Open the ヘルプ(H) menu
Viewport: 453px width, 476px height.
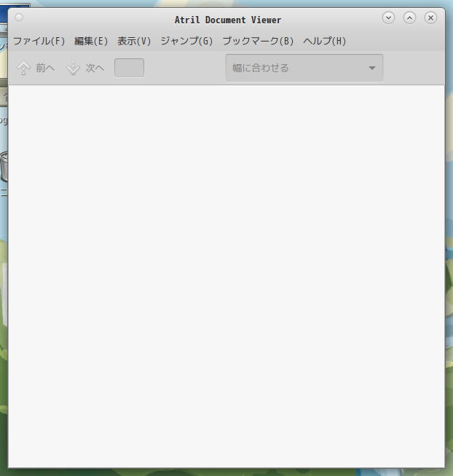pyautogui.click(x=324, y=41)
